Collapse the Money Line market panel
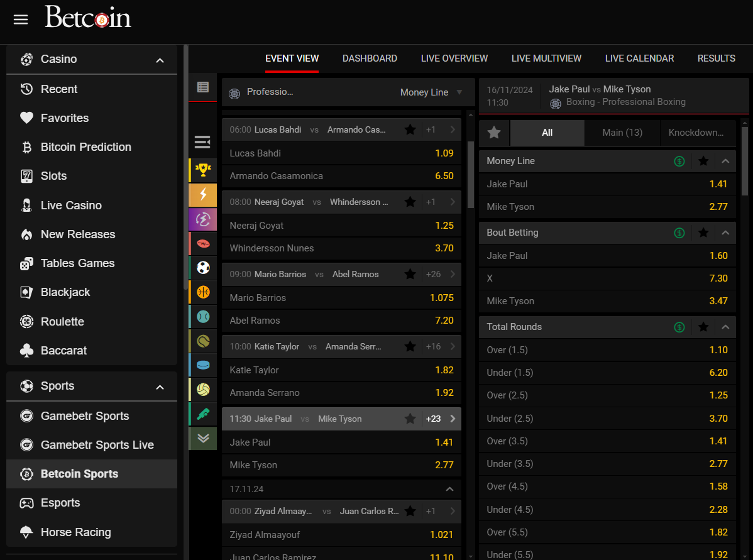The height and width of the screenshot is (560, 753). pyautogui.click(x=725, y=162)
